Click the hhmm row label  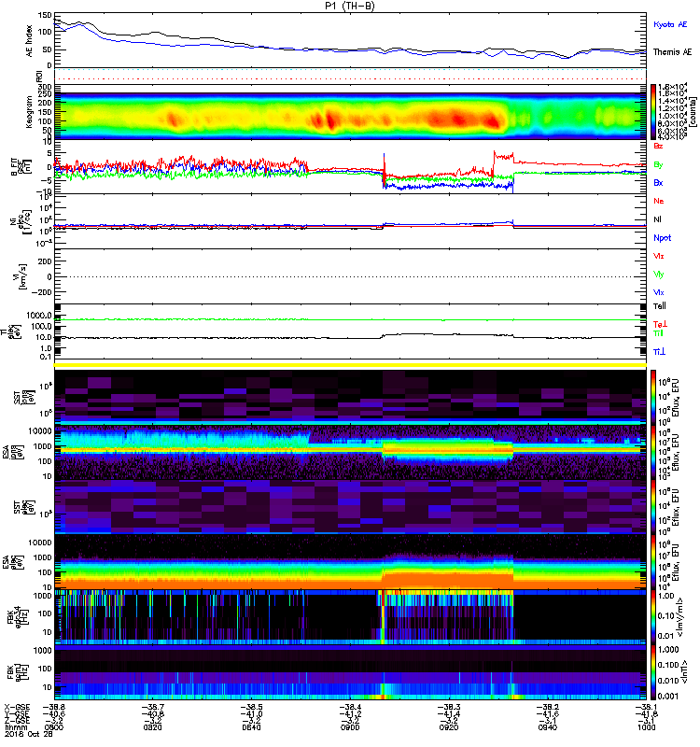pyautogui.click(x=16, y=727)
